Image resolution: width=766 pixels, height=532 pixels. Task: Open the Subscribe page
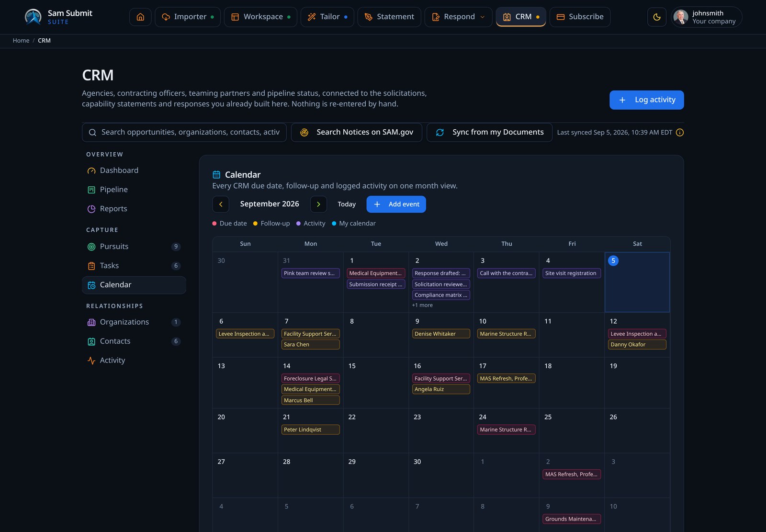pos(580,17)
